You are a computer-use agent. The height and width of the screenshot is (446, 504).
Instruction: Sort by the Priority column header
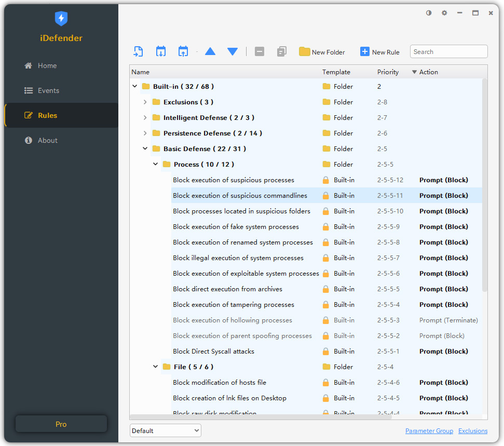[x=388, y=72]
